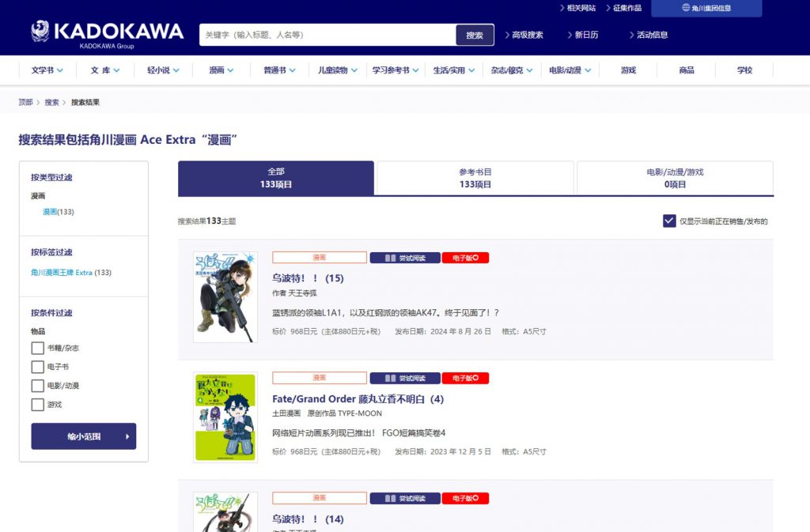The image size is (810, 532).
Task: Open the 角川集团信息 button
Action: (706, 8)
